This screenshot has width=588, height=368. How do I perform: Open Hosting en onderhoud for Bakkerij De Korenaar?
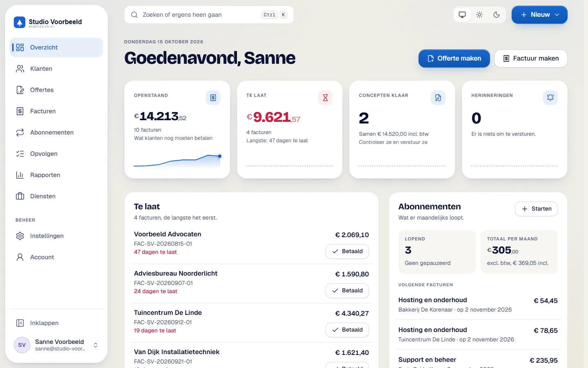478,305
